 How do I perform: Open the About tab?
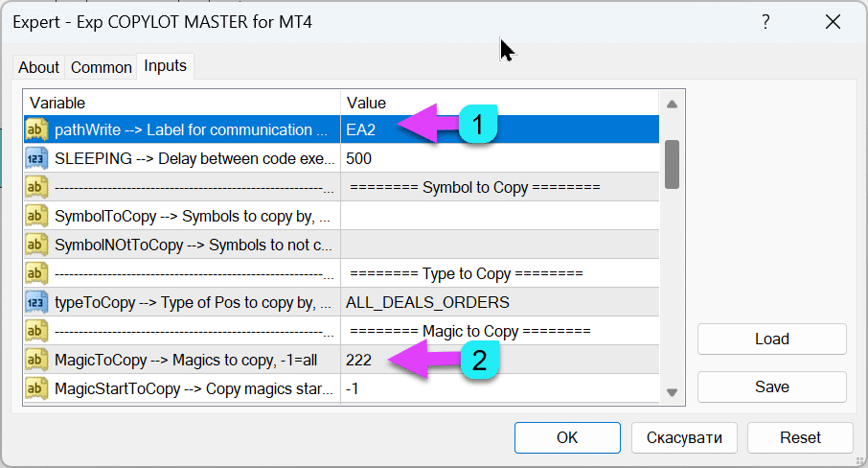click(x=39, y=67)
